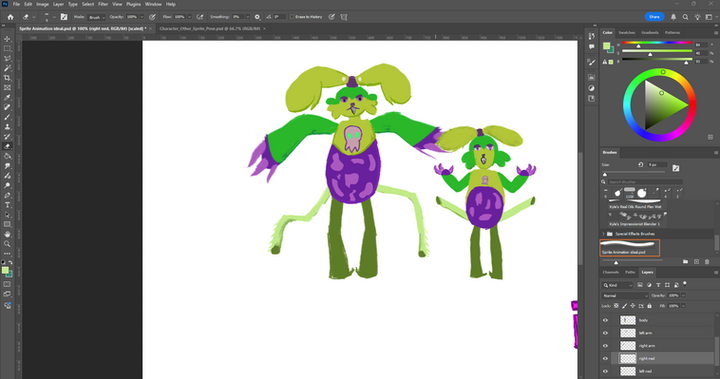Hide the left arm layer
Screen dimensions: 720x379
click(605, 333)
